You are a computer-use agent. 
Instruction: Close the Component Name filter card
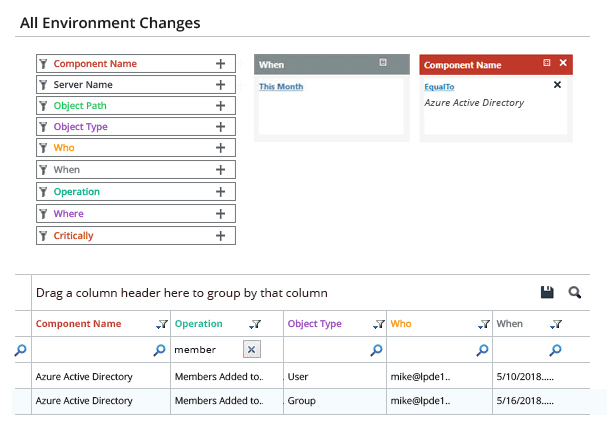tap(563, 62)
